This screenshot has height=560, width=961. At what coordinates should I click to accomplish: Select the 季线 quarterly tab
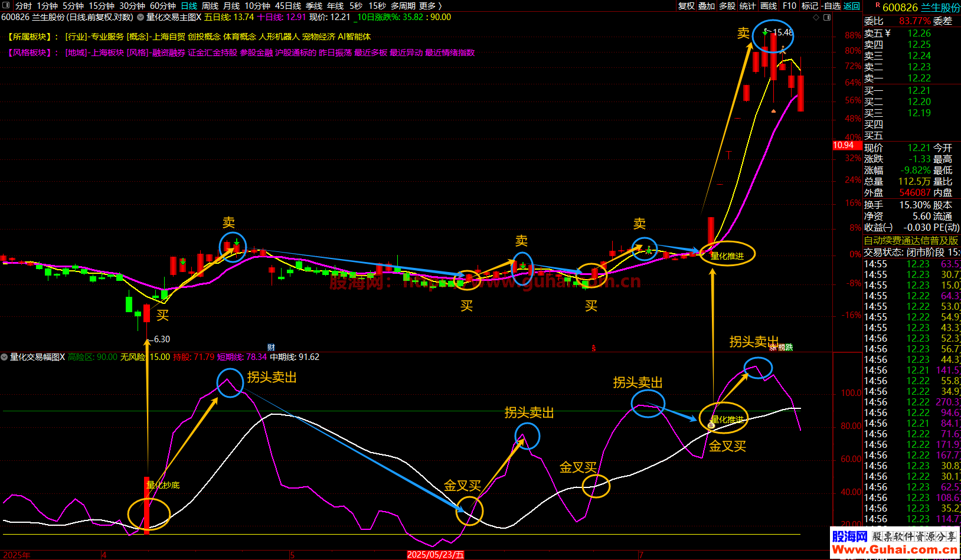(314, 6)
